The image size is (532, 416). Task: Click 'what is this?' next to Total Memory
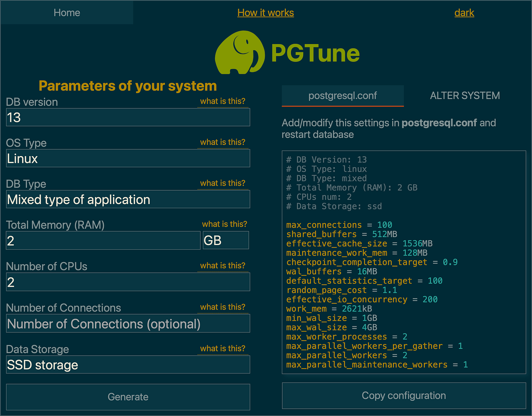(225, 224)
